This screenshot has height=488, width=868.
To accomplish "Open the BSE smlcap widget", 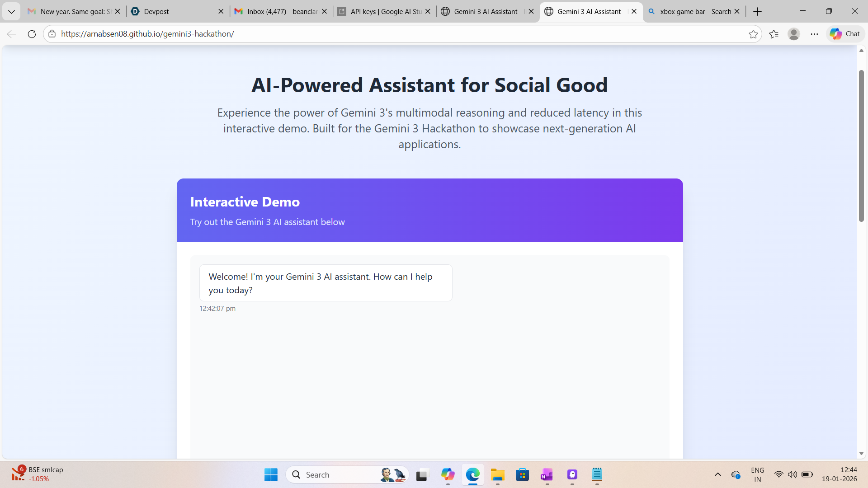I will click(x=37, y=474).
